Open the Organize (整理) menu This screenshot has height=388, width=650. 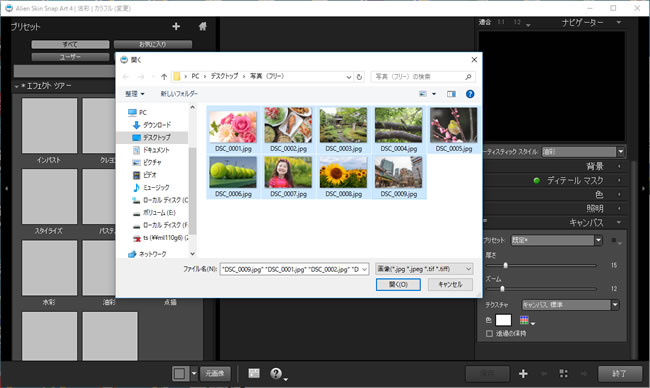click(135, 94)
